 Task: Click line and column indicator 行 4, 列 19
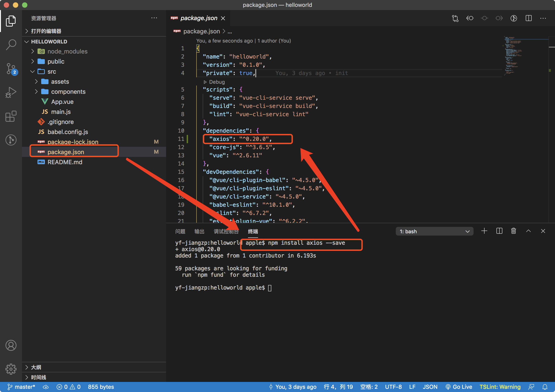[x=338, y=387]
